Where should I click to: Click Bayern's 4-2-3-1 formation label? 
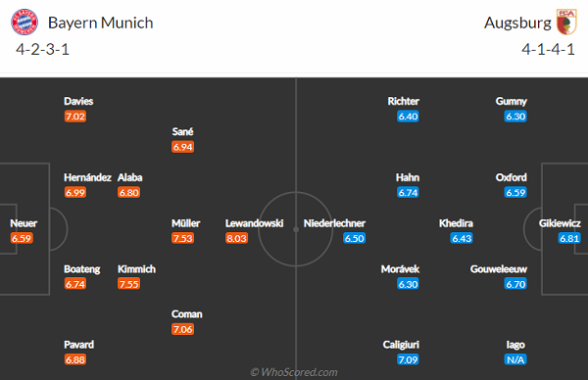pos(42,50)
